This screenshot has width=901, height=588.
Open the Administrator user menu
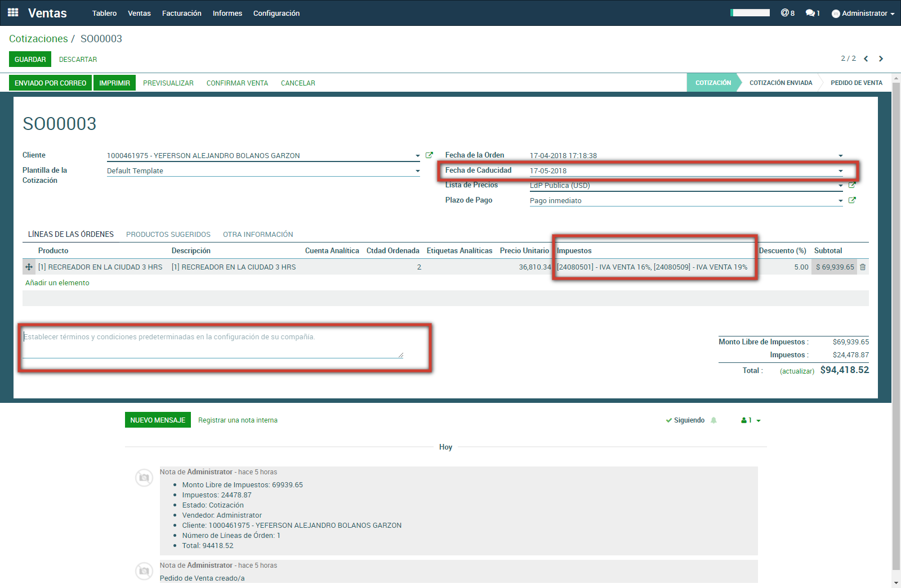(863, 14)
